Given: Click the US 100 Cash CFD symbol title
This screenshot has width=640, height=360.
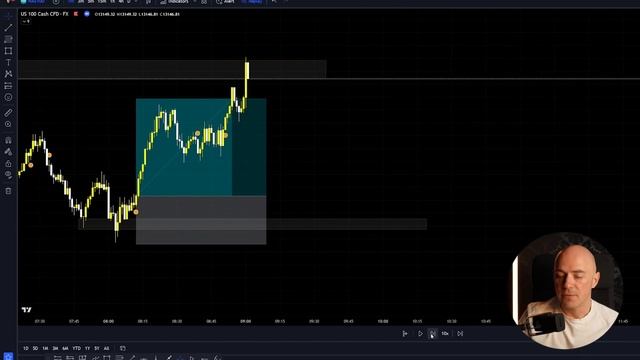Looking at the screenshot, I should pos(44,14).
